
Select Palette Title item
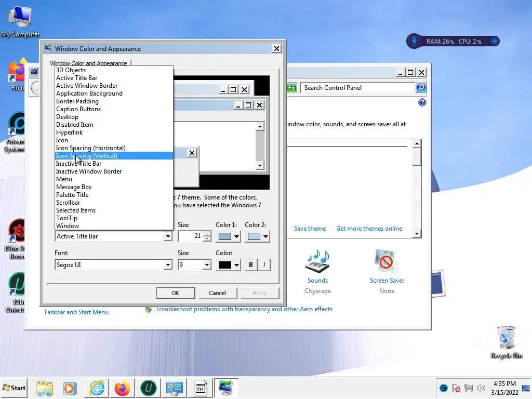[114, 195]
